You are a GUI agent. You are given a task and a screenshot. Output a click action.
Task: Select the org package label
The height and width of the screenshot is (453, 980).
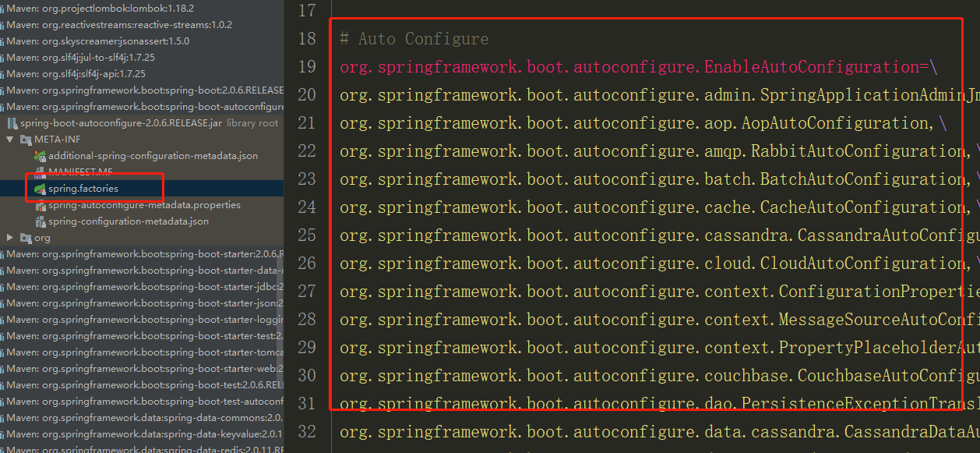pyautogui.click(x=42, y=238)
